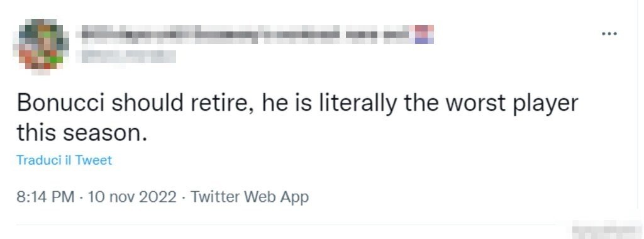Click the word Bonucci in the tweet
644x239 pixels.
[x=61, y=104]
